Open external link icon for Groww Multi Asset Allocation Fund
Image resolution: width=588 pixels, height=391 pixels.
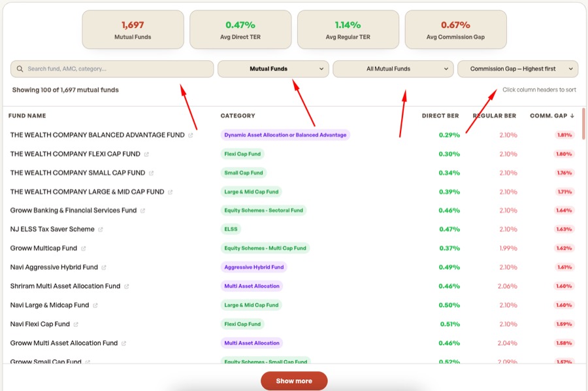click(123, 343)
